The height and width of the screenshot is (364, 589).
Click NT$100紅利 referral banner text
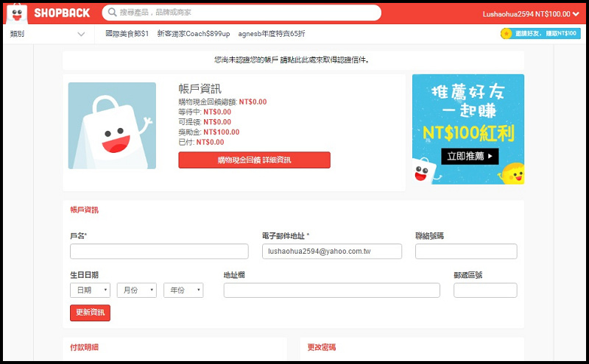(x=468, y=133)
